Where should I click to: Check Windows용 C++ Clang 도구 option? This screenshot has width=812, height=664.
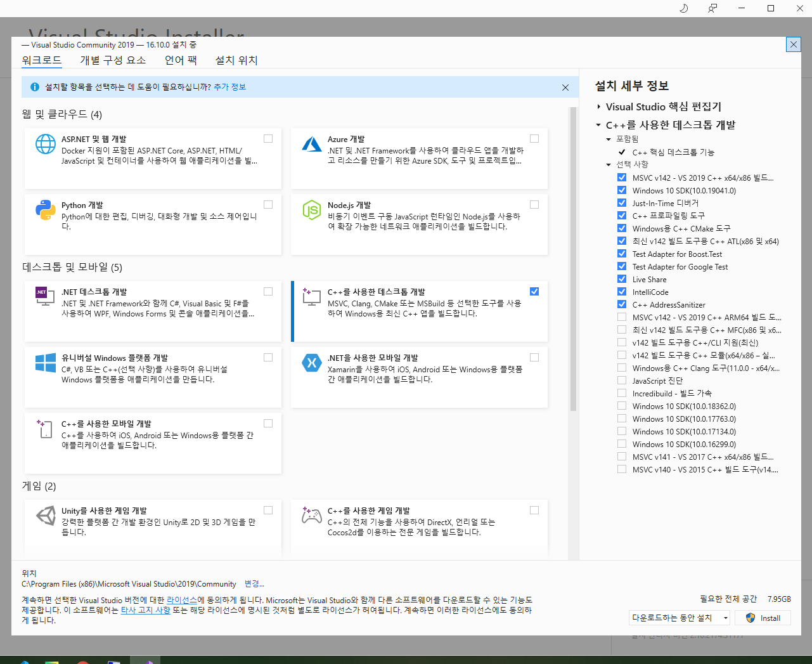pyautogui.click(x=622, y=368)
